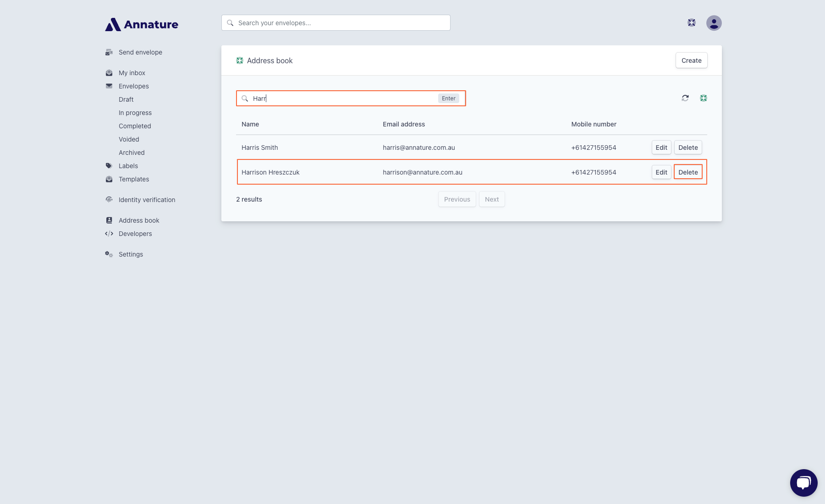
Task: Click the green icon next to Address book title
Action: [x=240, y=60]
